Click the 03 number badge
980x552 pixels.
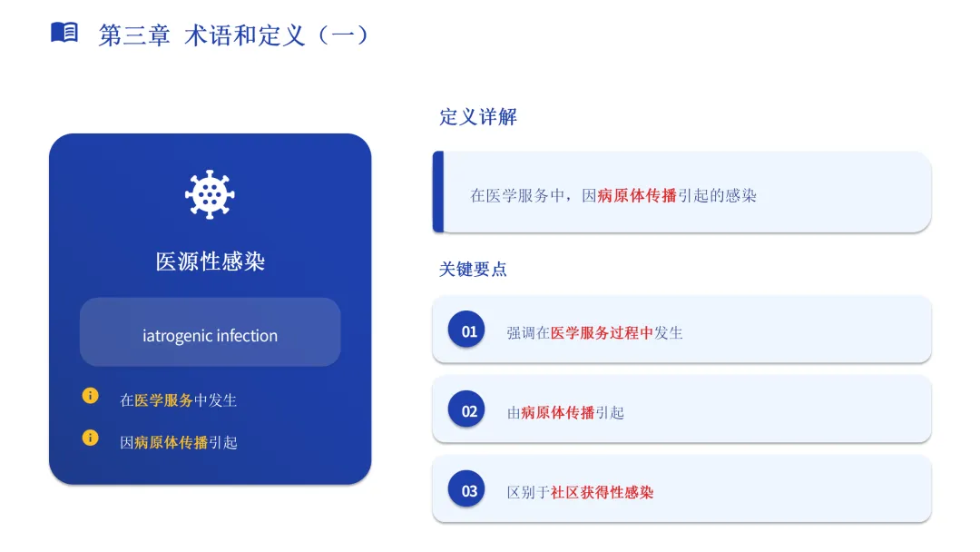[469, 491]
